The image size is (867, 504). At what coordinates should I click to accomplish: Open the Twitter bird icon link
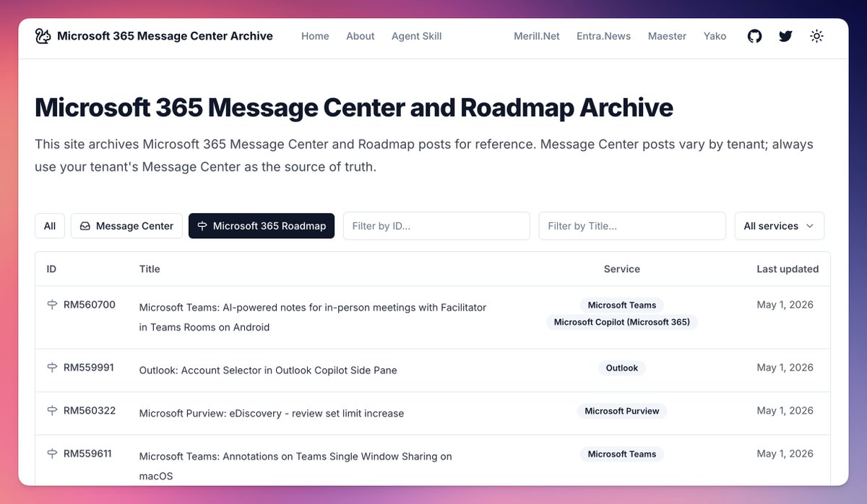785,36
